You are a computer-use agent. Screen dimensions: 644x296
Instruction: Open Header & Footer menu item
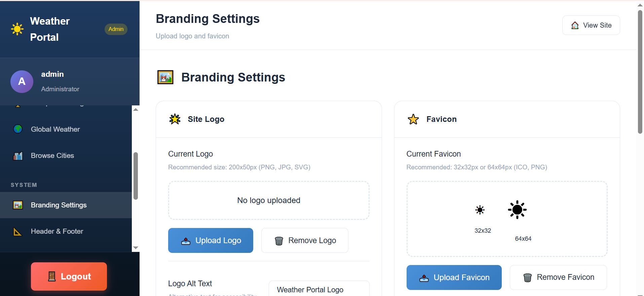click(x=57, y=231)
